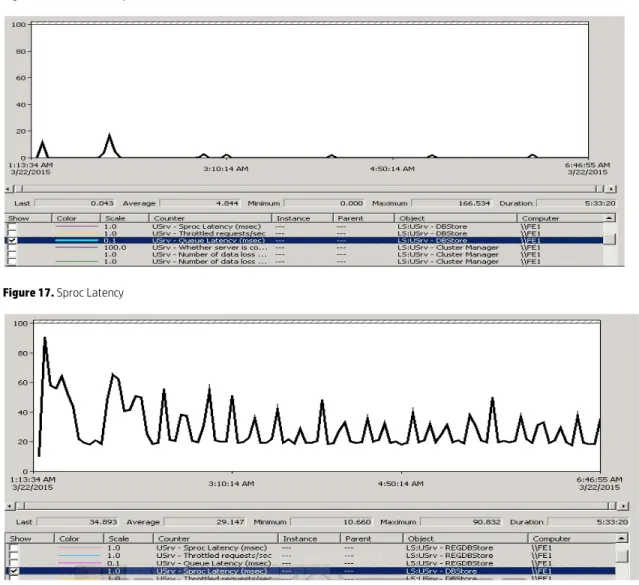
Task: Click the purple 'Whether server is co...' color line
Action: click(x=77, y=247)
